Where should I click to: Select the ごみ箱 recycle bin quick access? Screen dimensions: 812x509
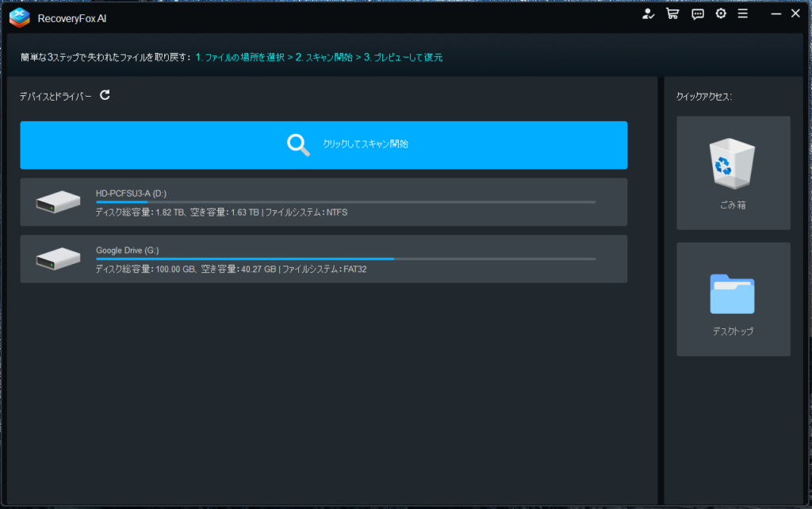tap(733, 173)
